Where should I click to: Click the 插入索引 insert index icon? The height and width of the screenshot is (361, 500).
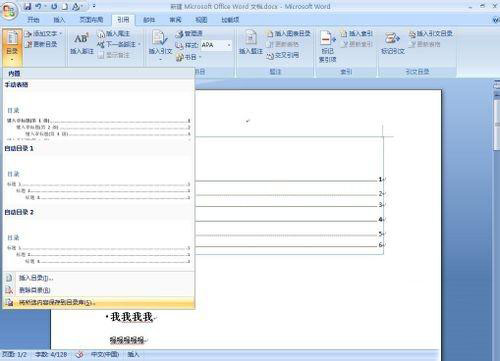click(x=356, y=33)
